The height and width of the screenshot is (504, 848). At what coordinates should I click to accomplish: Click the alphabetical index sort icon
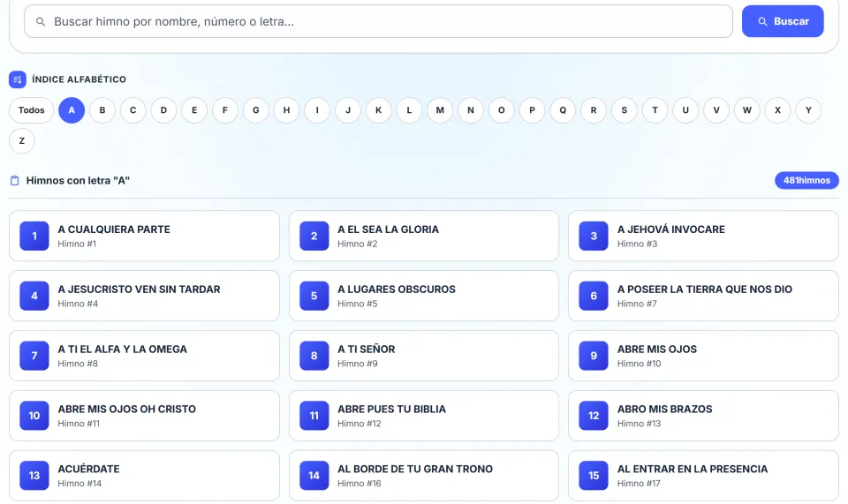(x=18, y=79)
